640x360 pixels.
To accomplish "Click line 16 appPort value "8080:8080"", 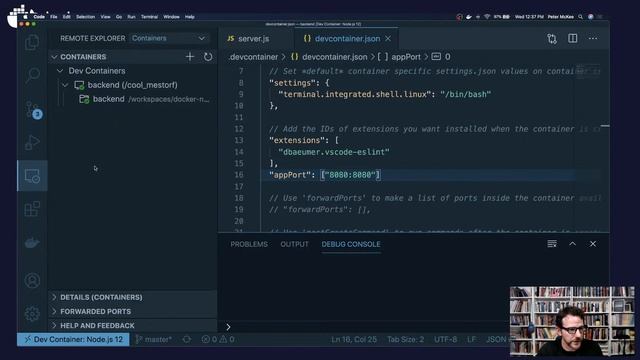I will coord(349,175).
